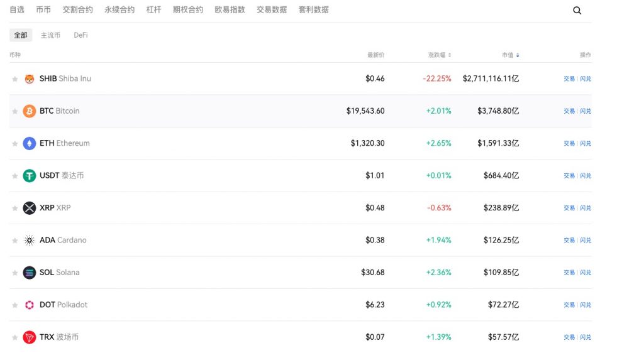Click 闪兑 link for XRP
Screen dimensions: 644x353
586,209
